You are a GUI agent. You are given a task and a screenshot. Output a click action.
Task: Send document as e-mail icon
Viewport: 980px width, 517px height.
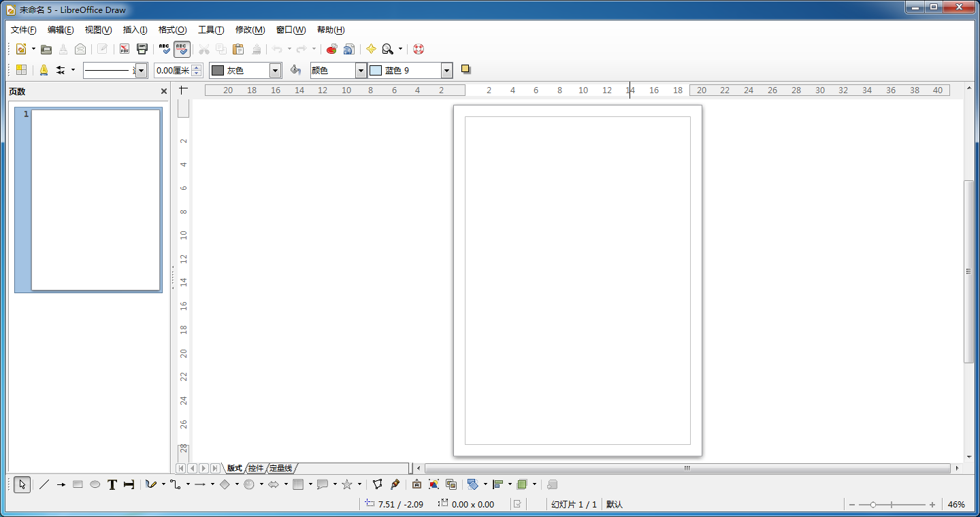(80, 49)
